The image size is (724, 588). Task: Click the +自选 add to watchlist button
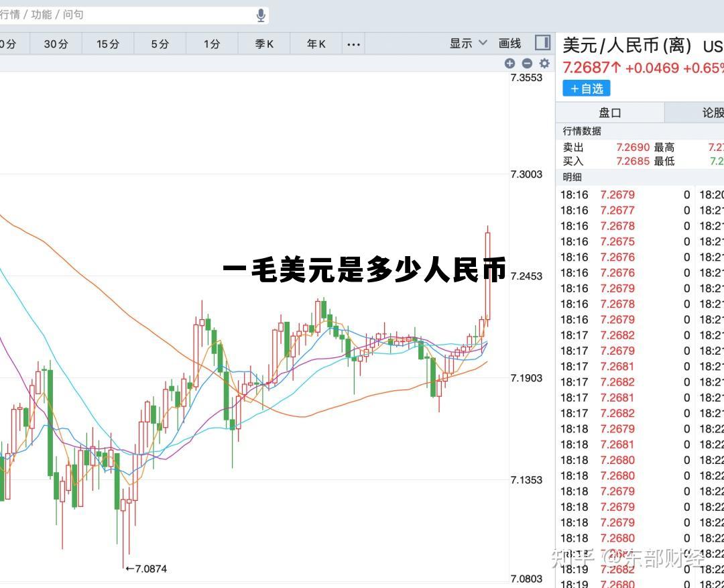coord(587,89)
